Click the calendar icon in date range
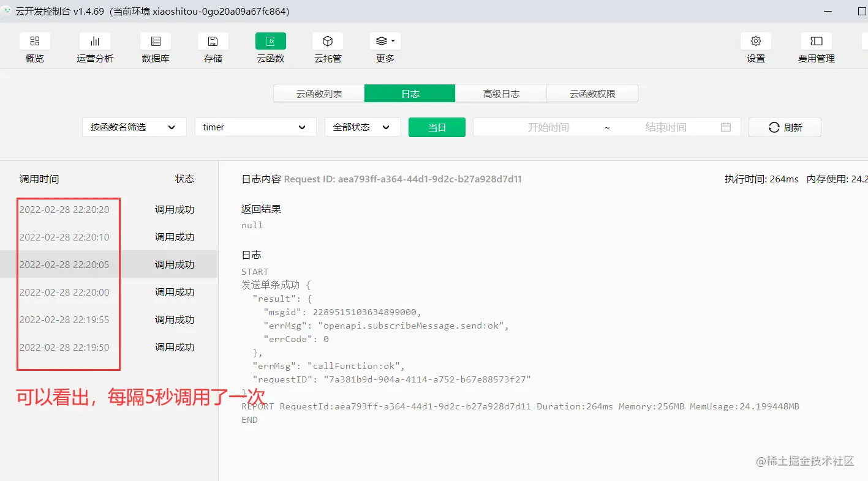Image resolution: width=868 pixels, height=481 pixels. (726, 127)
